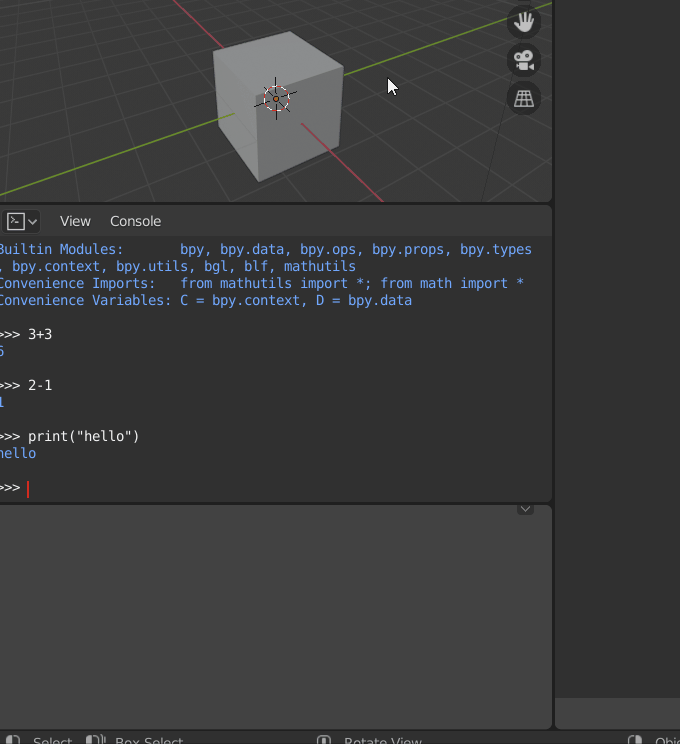Click the empty console prompt input line
The height and width of the screenshot is (744, 680).
point(273,488)
